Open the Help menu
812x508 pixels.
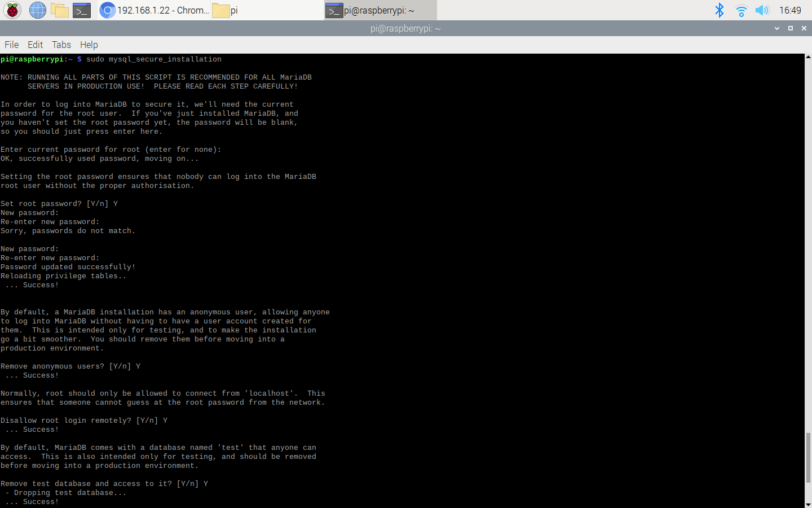pyautogui.click(x=89, y=45)
